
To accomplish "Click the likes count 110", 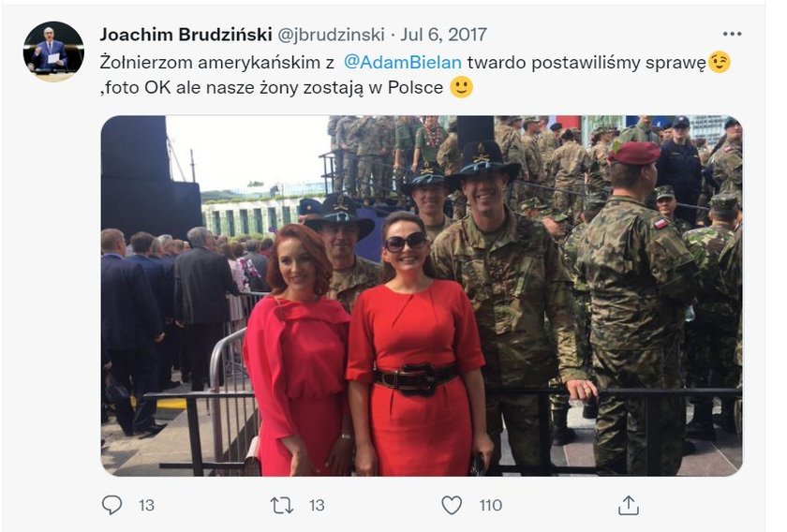I will 490,506.
